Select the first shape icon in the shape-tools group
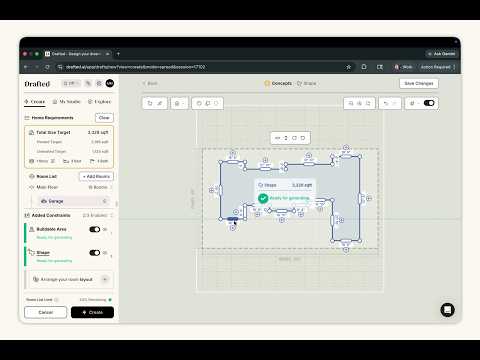 click(x=199, y=103)
